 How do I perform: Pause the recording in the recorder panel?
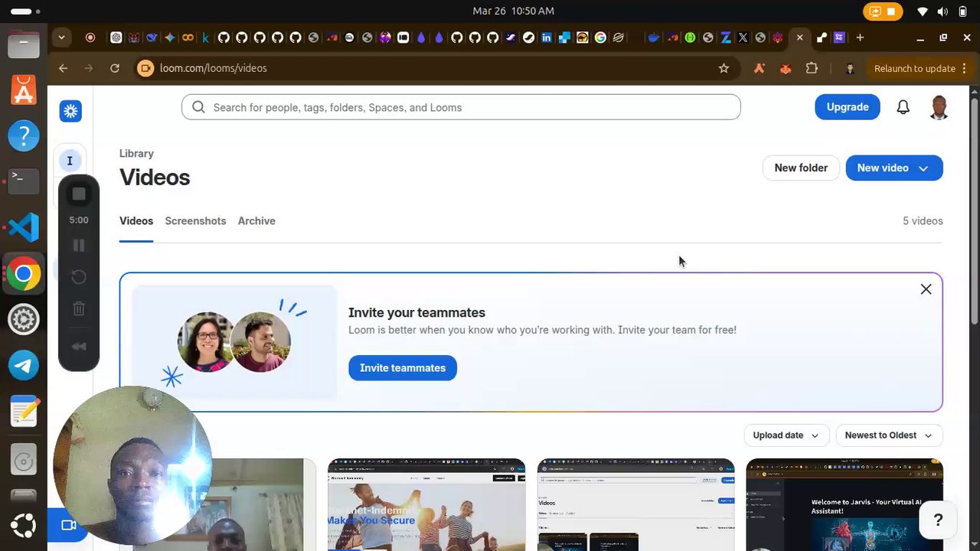(79, 246)
